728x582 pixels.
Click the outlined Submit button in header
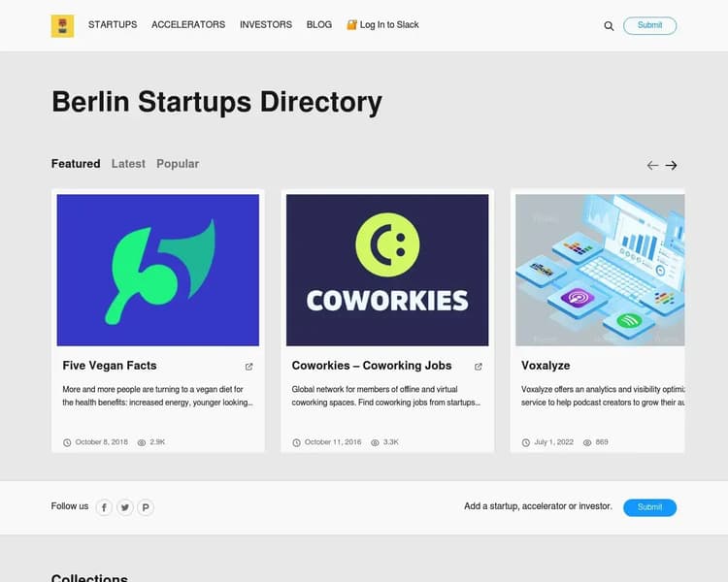tap(649, 25)
